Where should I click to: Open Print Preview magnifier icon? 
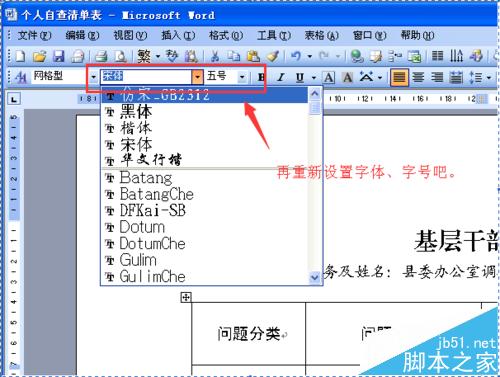pos(120,56)
